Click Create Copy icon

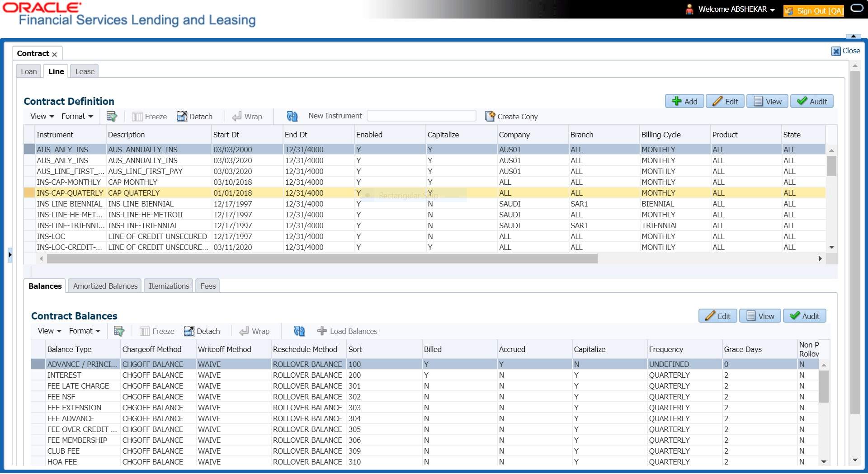point(490,117)
